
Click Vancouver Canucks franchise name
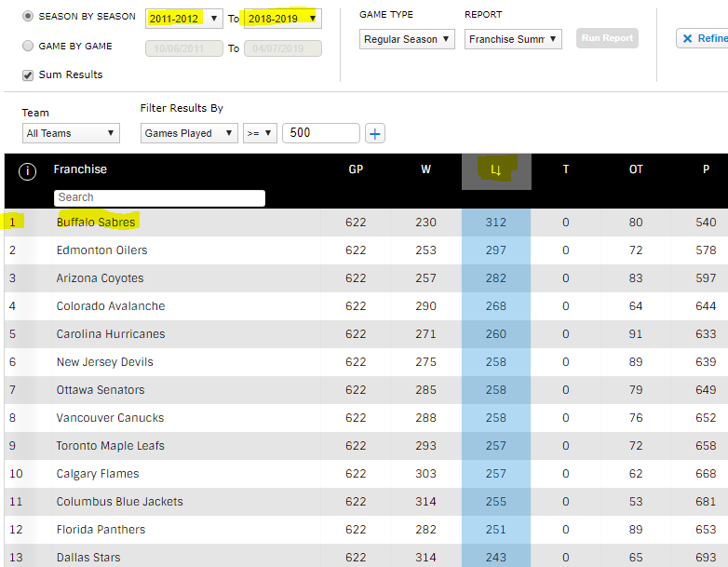coord(110,418)
